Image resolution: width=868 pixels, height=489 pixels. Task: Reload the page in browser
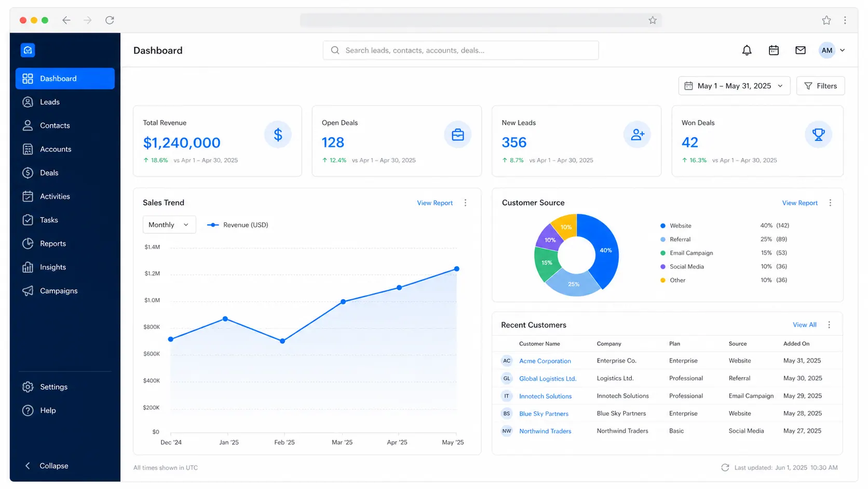pos(110,20)
